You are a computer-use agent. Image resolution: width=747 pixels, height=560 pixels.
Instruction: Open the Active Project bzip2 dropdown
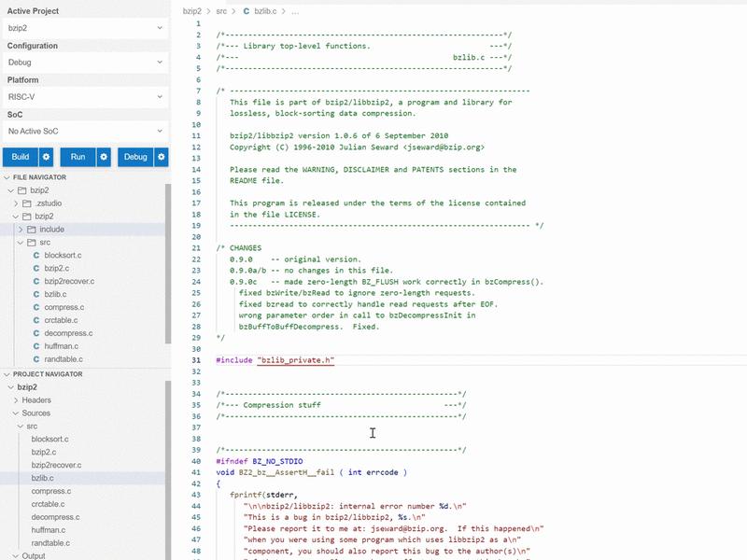pyautogui.click(x=86, y=28)
